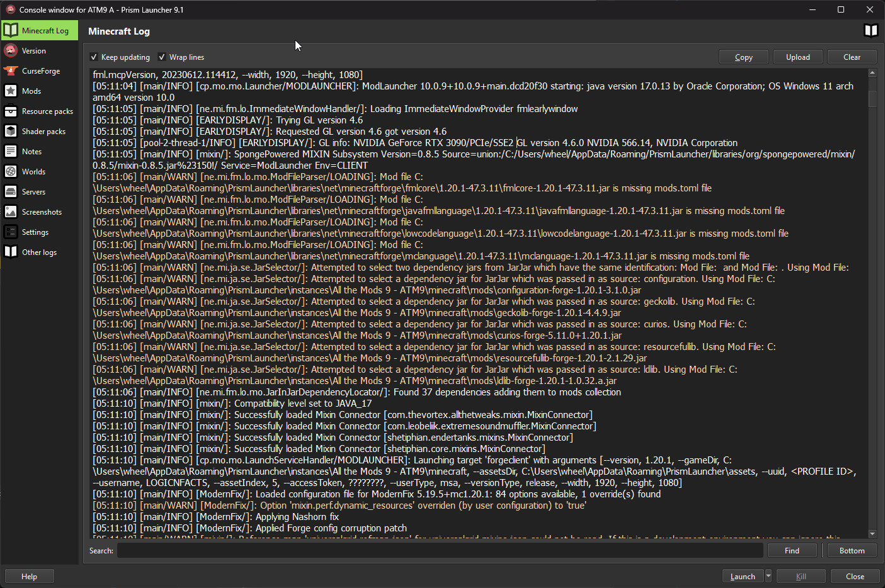Viewport: 885px width, 588px height.
Task: Switch to the CurseForge page
Action: pyautogui.click(x=41, y=71)
